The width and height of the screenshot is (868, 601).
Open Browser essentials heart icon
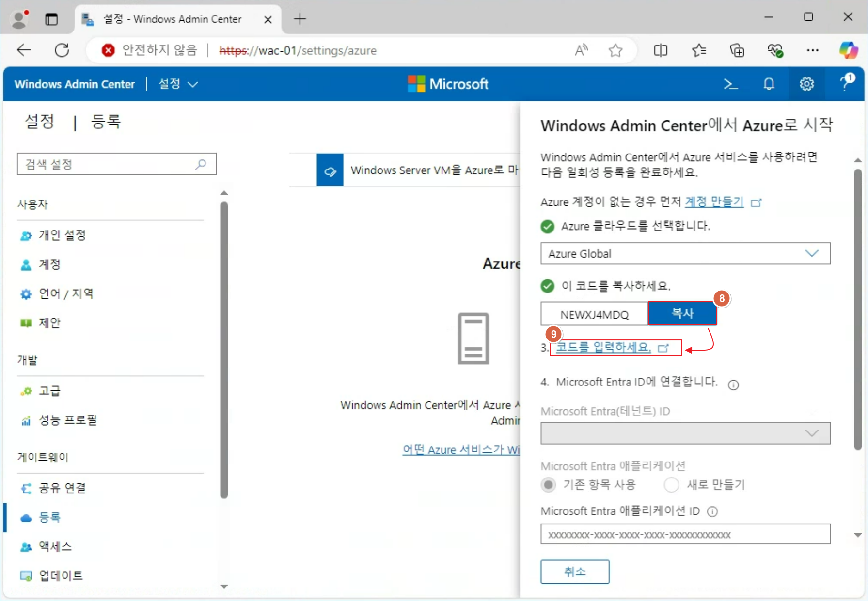775,50
